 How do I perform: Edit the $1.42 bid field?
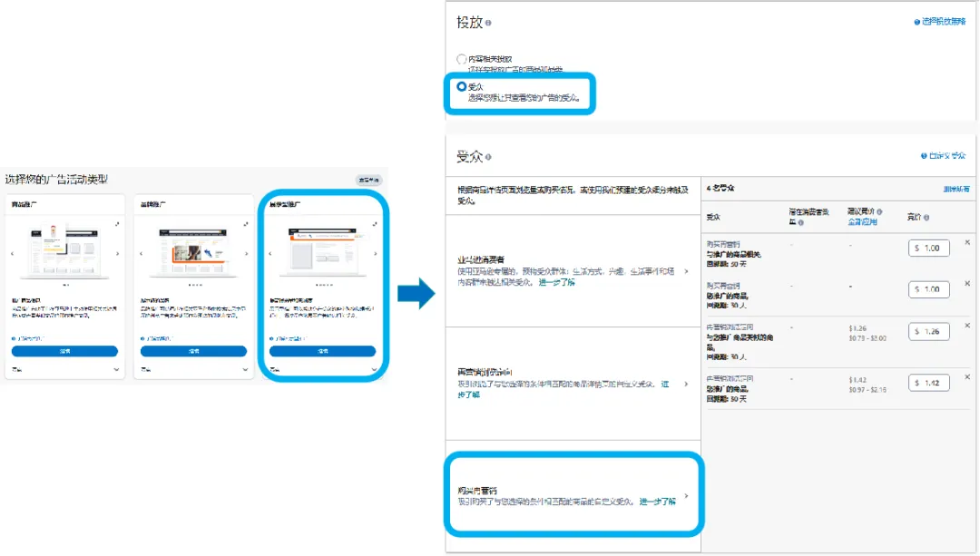929,383
